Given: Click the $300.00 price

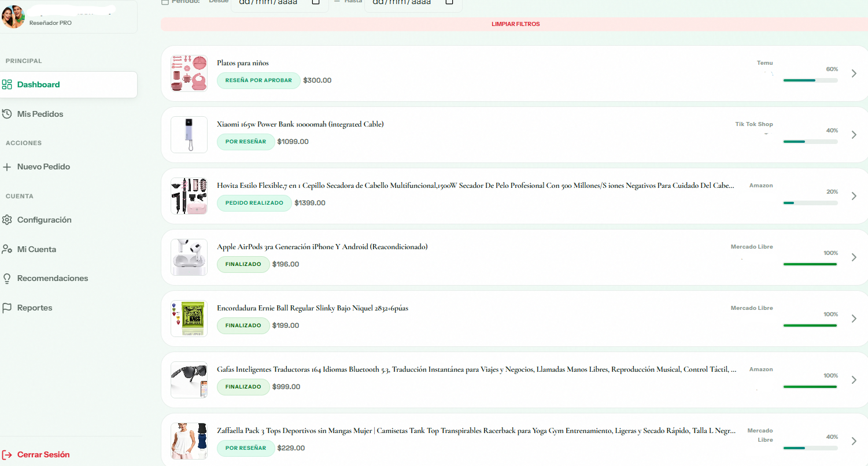Looking at the screenshot, I should 317,80.
